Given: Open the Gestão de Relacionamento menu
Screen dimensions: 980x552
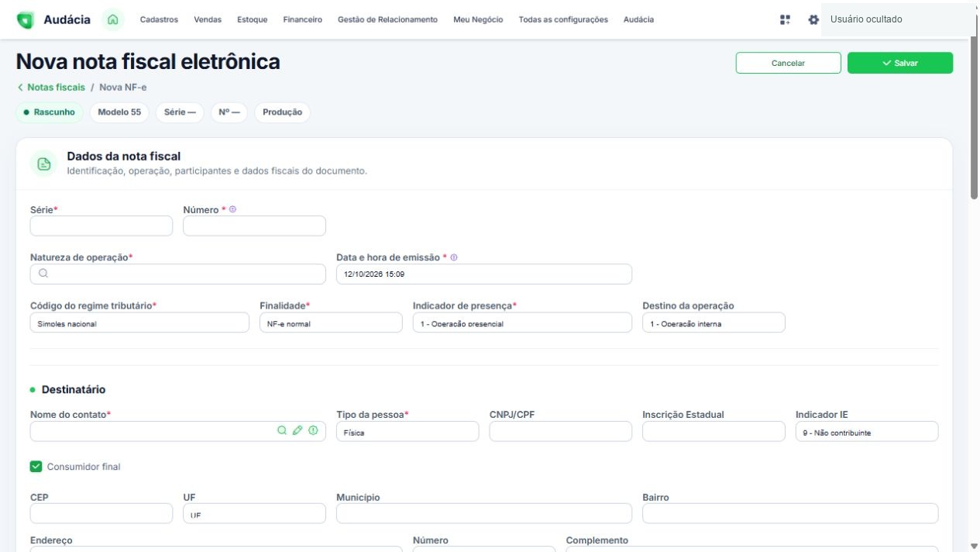Looking at the screenshot, I should coord(387,20).
